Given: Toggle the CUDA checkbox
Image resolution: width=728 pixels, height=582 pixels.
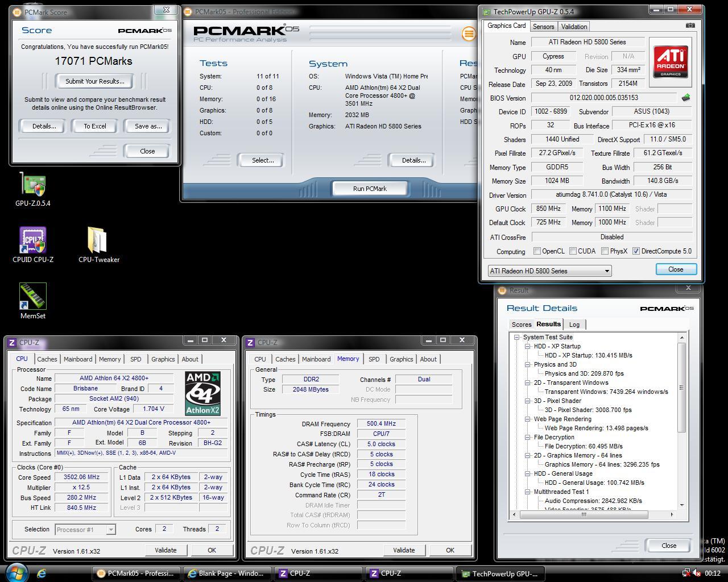Looking at the screenshot, I should pyautogui.click(x=573, y=251).
